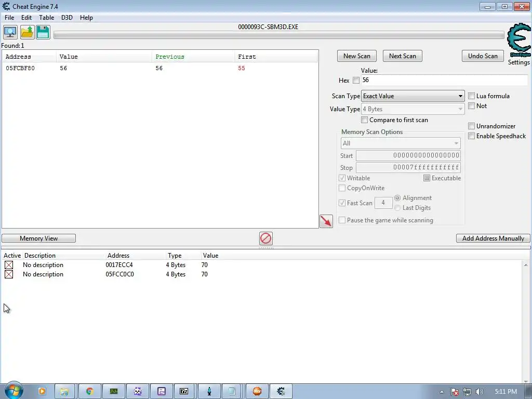This screenshot has height=399, width=532.
Task: Click the Next Scan button
Action: [403, 56]
